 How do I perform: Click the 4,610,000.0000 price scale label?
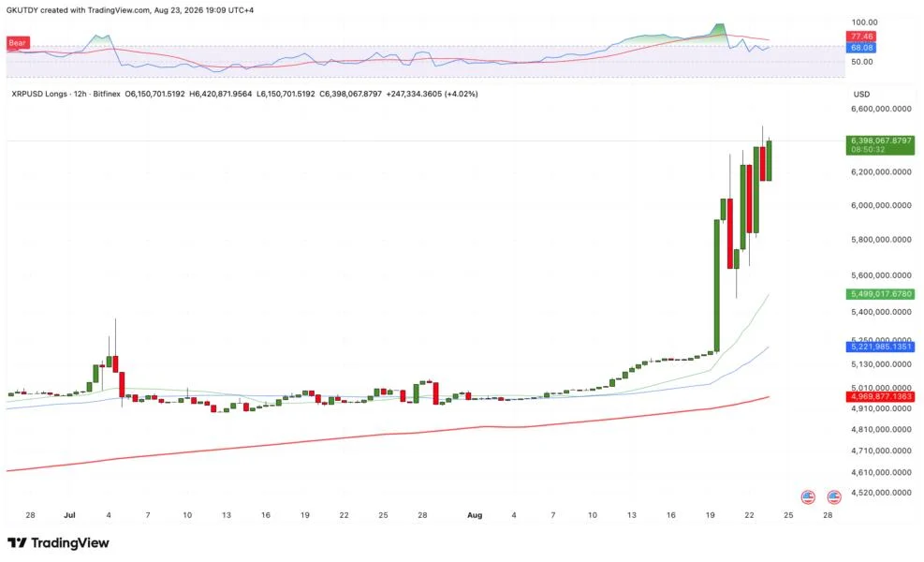pos(881,473)
